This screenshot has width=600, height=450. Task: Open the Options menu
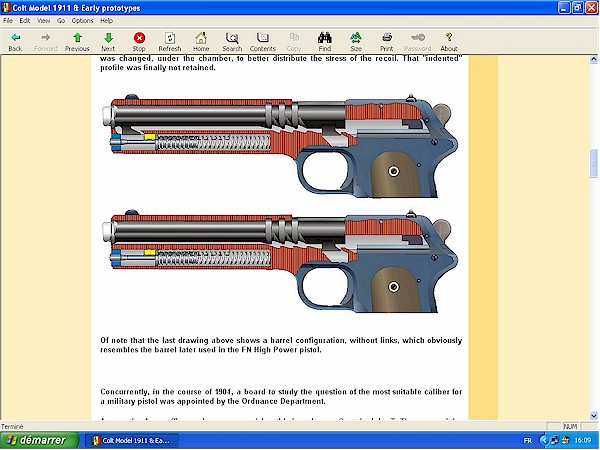82,21
